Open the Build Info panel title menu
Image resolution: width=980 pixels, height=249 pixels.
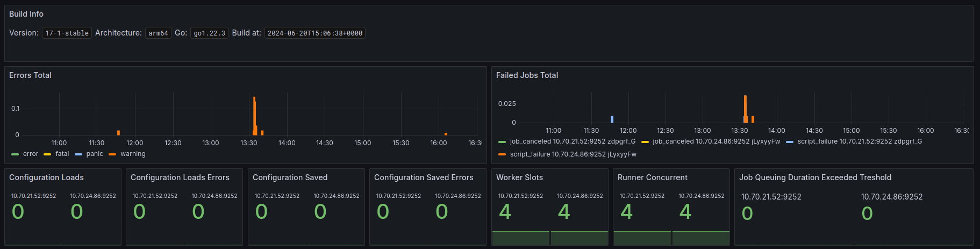[x=26, y=14]
